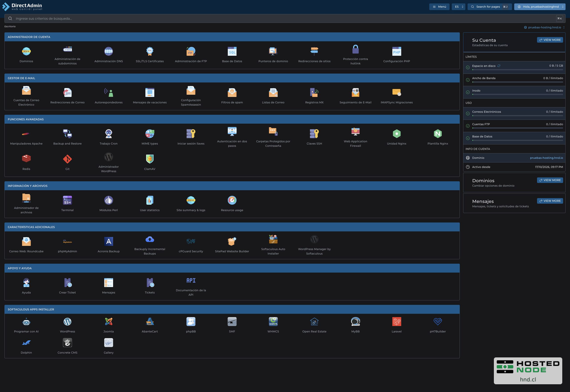Screen dimensions: 570x392
Task: Open Trabajo Cron
Action: click(x=108, y=134)
